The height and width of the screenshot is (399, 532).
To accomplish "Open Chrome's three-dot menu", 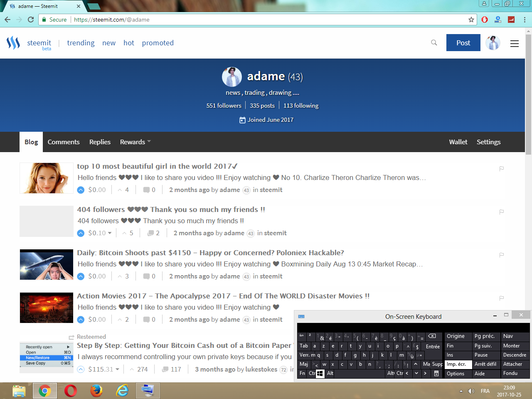I will tap(525, 20).
